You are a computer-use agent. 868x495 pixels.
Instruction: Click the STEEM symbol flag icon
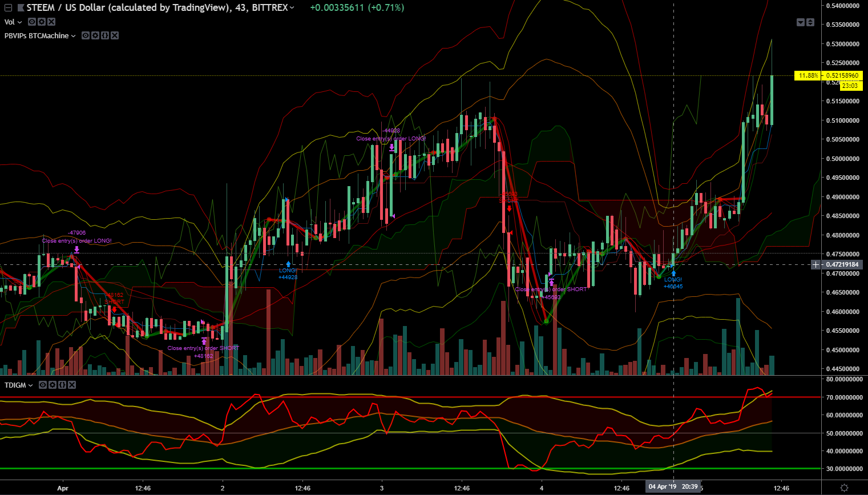coord(21,8)
